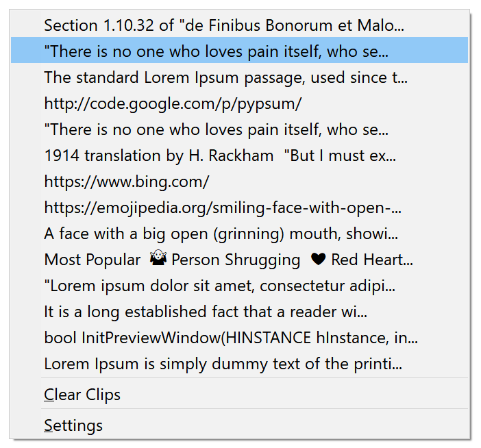The image size is (481, 448).
Task: Select the Person Shrugging emoji in clip
Action: (x=158, y=259)
